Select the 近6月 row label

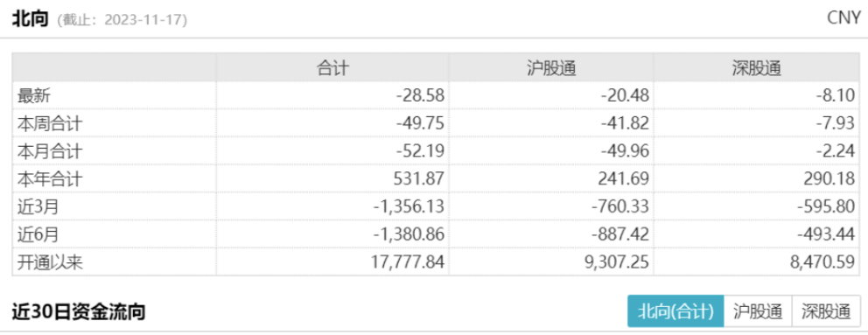37,234
